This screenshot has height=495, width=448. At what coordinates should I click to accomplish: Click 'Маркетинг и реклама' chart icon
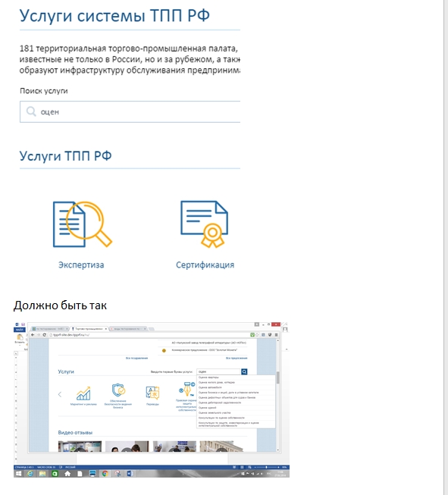[83, 393]
